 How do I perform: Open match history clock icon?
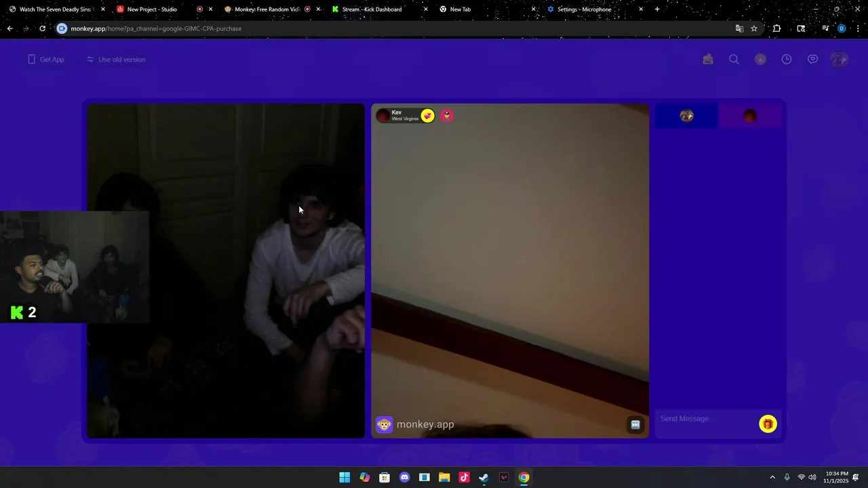point(787,60)
